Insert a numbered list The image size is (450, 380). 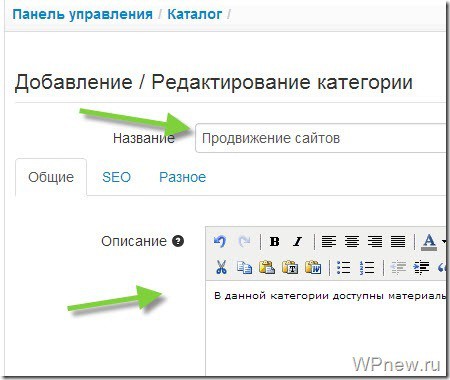click(x=367, y=268)
